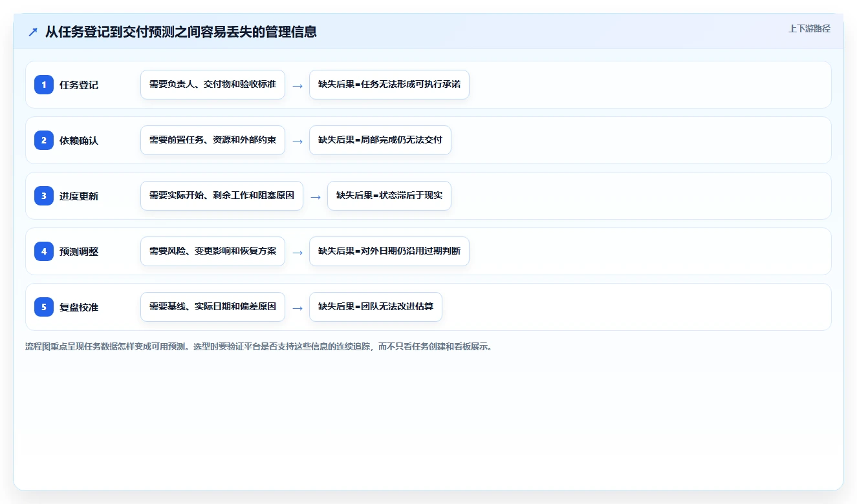The height and width of the screenshot is (504, 857).
Task: Click the box 缺失后果=局部完成仍无法交付
Action: pos(380,140)
